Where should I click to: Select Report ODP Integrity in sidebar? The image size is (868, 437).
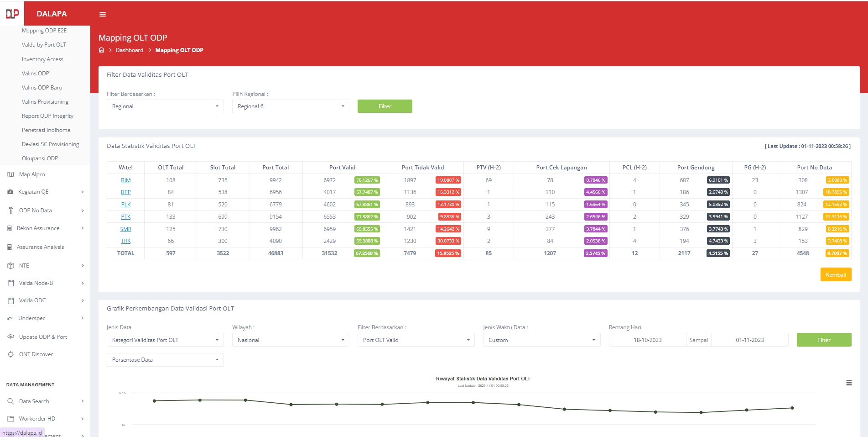pos(47,116)
